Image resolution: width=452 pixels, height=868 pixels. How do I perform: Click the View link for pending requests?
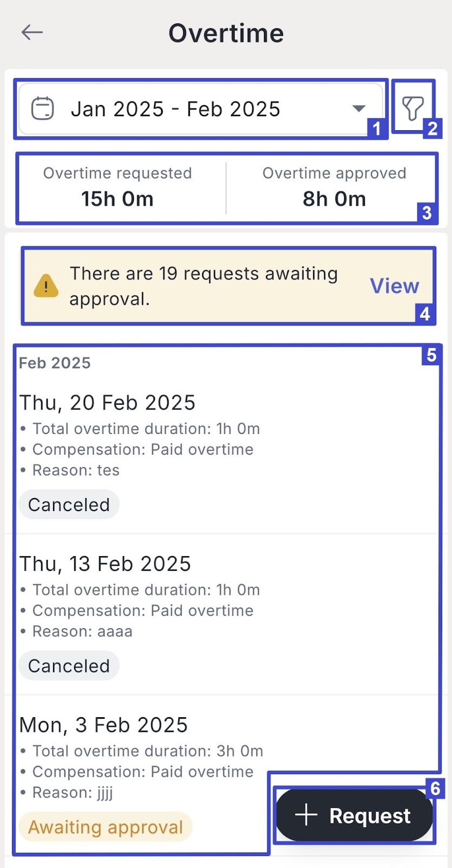(395, 286)
